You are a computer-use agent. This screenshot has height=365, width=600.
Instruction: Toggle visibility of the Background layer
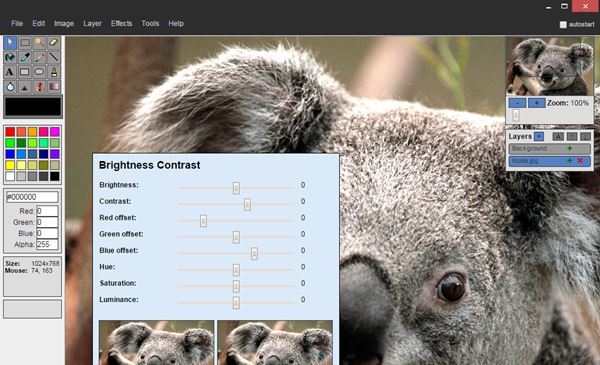[x=569, y=148]
